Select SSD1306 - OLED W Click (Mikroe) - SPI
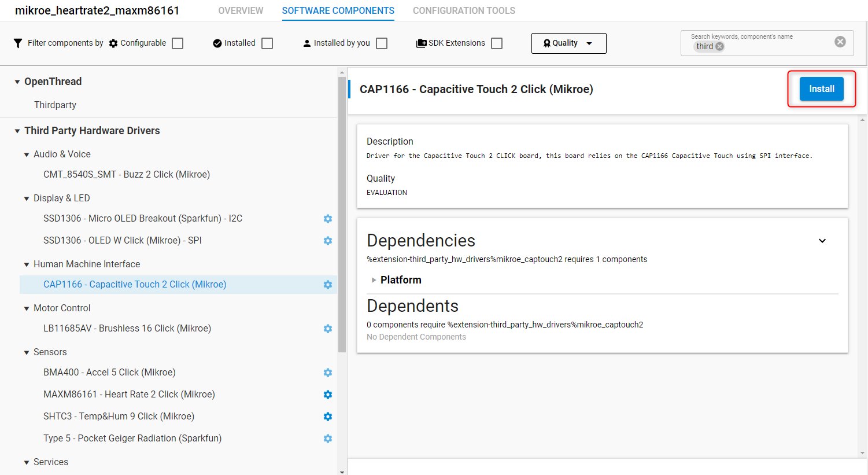 click(x=123, y=240)
